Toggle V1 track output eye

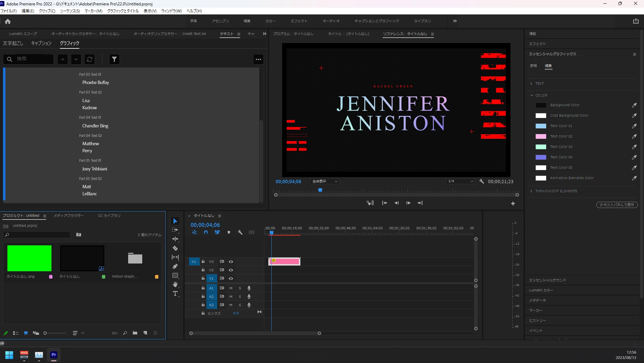coord(231,278)
